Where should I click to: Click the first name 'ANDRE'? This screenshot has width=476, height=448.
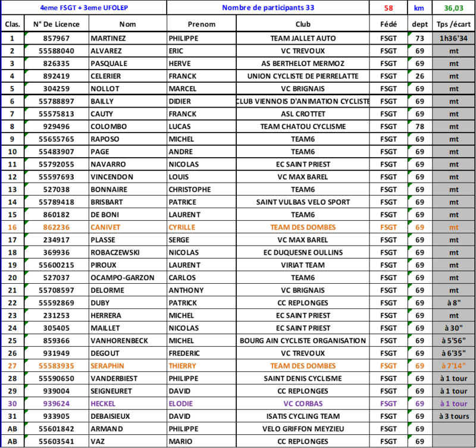tap(202, 152)
